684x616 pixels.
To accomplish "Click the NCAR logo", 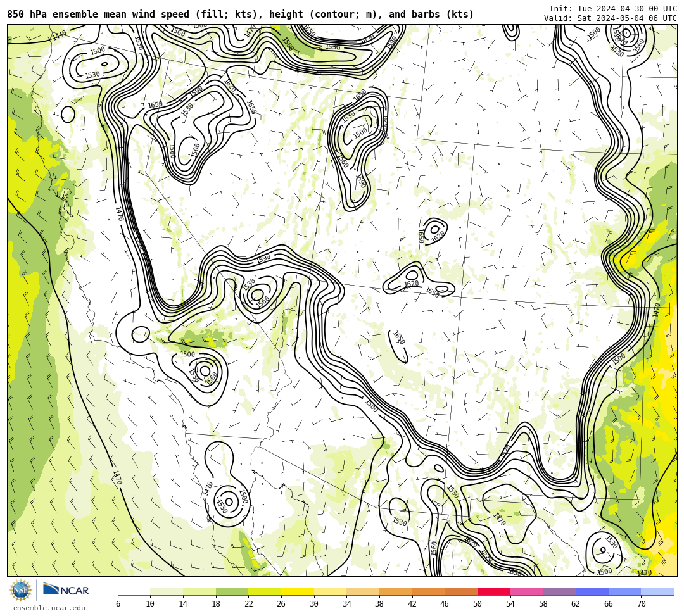I will [x=66, y=590].
